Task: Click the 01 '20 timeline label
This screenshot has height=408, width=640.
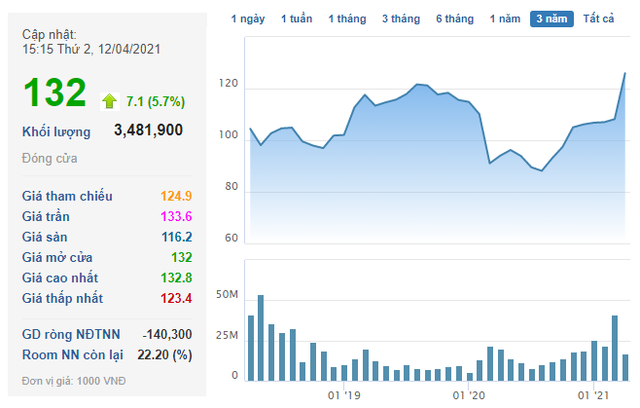Action: tap(468, 395)
